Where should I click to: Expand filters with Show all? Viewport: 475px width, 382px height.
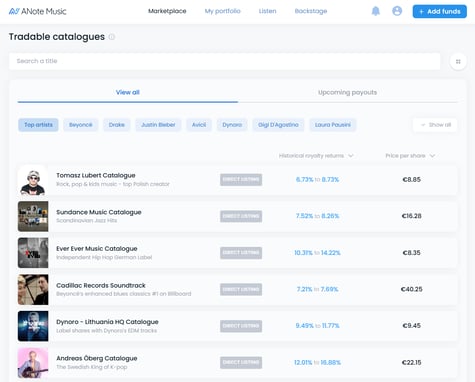(435, 125)
